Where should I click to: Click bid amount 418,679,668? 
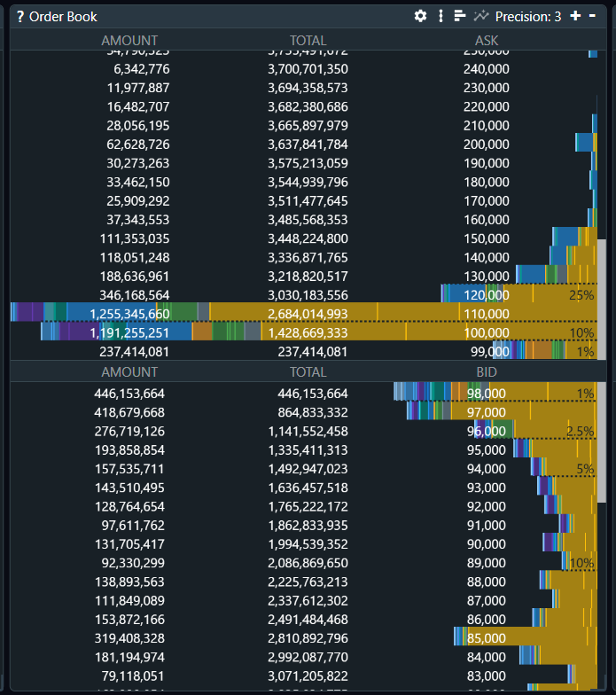tap(129, 412)
